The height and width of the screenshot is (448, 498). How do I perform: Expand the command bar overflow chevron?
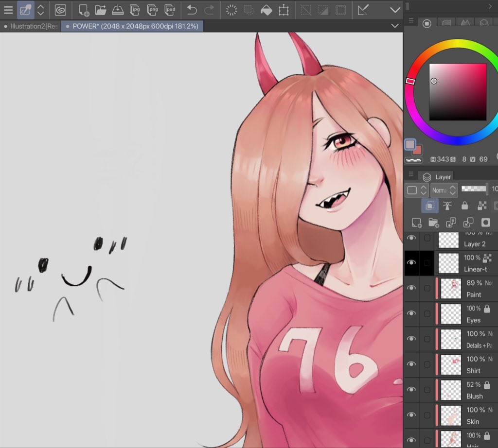(395, 10)
